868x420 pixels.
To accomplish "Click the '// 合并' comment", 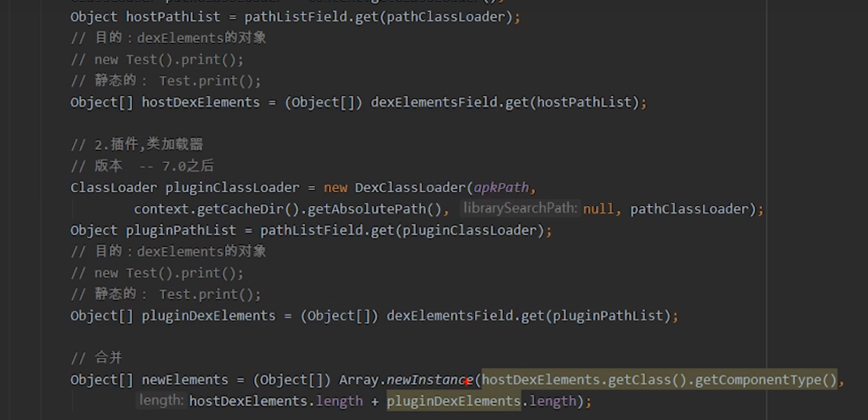I will point(97,358).
